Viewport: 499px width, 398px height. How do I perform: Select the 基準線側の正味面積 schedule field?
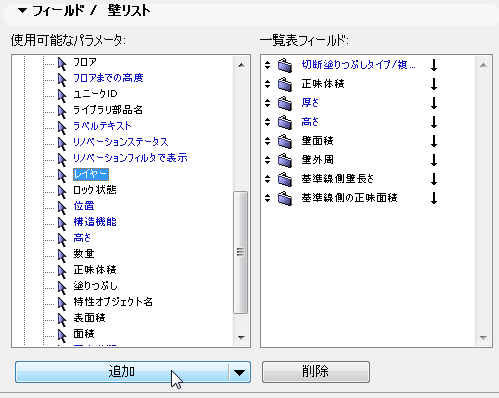click(349, 198)
